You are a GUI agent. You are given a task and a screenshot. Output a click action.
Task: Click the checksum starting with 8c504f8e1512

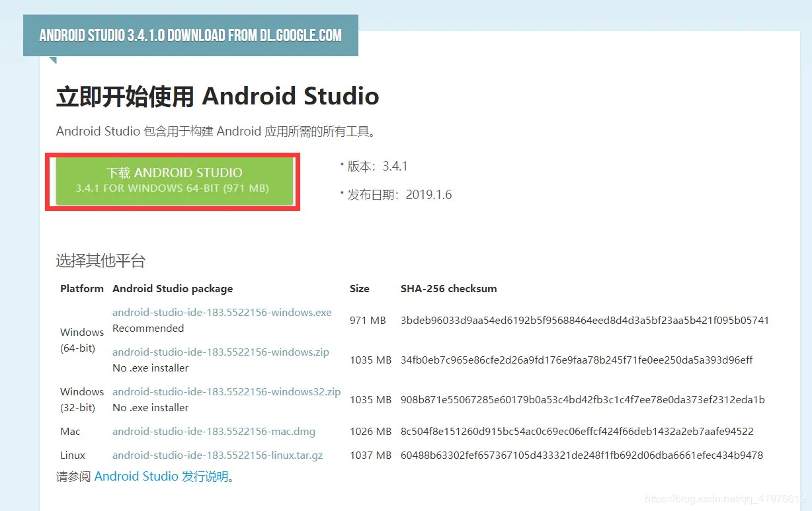coord(577,431)
